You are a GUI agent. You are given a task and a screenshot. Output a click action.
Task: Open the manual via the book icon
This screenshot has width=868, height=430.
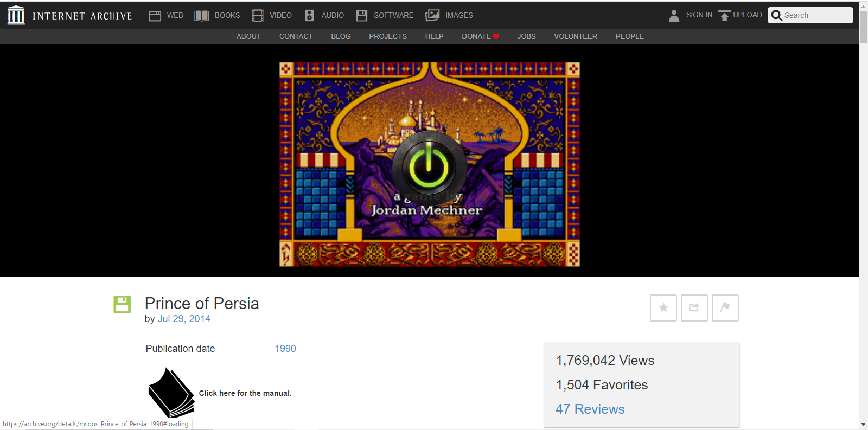click(x=171, y=393)
